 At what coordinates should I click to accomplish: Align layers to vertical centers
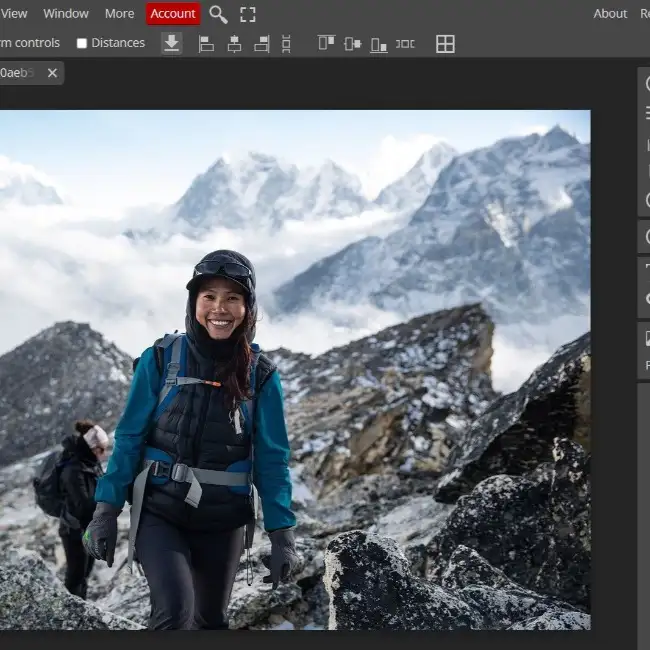[353, 44]
